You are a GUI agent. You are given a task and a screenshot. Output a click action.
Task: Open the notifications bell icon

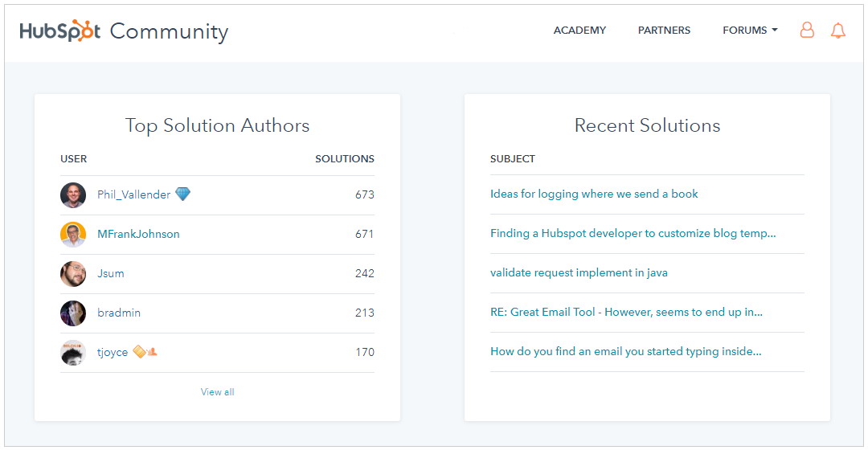coord(838,31)
